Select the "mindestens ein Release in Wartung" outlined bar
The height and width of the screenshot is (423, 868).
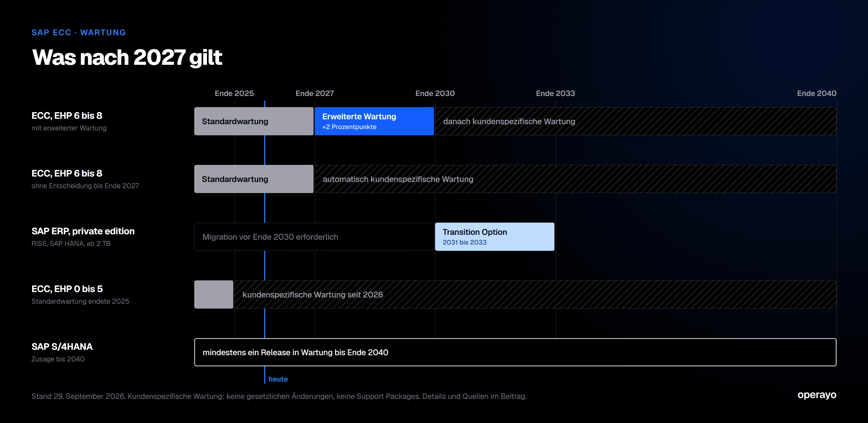515,352
